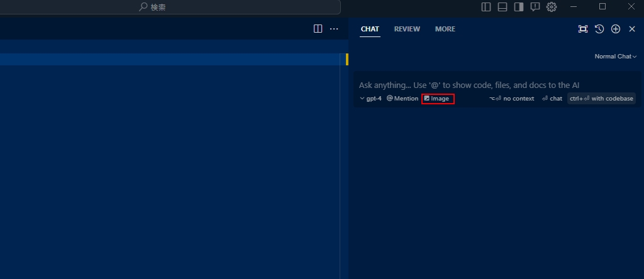Open the editor's more actions ellipsis
This screenshot has width=644, height=279.
click(x=334, y=29)
